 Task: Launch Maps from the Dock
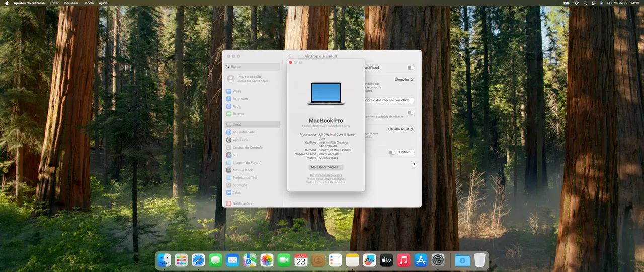(x=250, y=260)
